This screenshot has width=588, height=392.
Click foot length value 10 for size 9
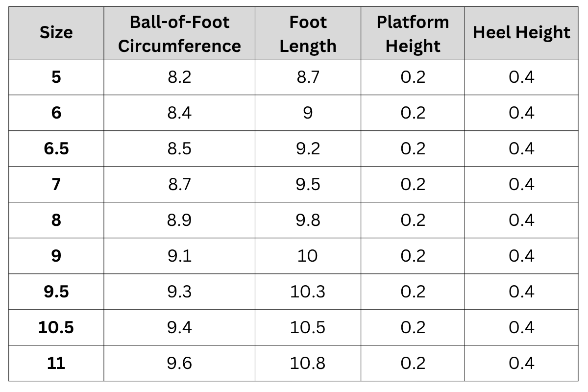tap(308, 256)
